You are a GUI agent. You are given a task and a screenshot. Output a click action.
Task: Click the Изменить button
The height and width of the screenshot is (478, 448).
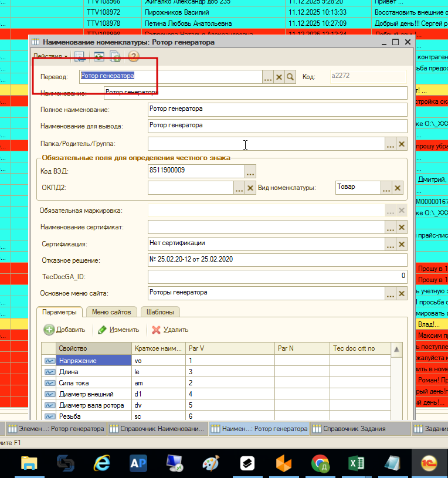(x=118, y=330)
